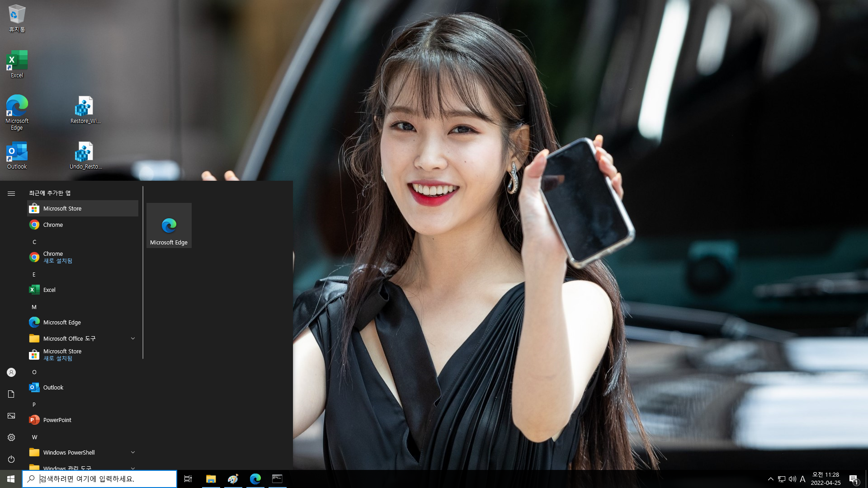Open the Outlook desktop shortcut

(x=17, y=156)
